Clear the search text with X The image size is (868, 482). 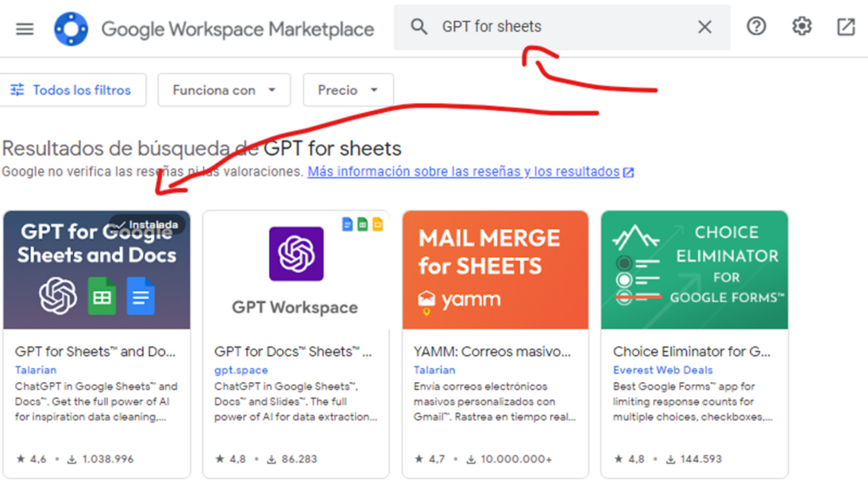pyautogui.click(x=704, y=27)
